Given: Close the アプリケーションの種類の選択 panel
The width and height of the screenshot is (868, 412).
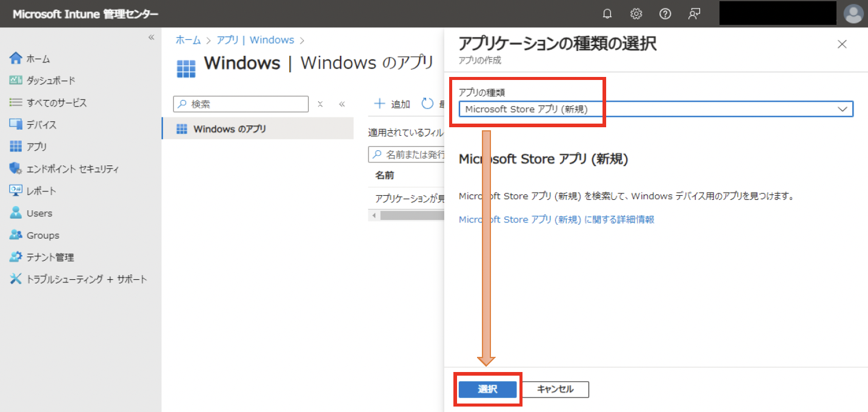Looking at the screenshot, I should (x=842, y=44).
